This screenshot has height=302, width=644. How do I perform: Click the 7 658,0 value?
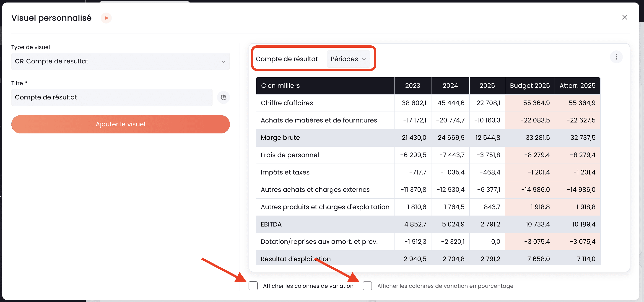click(x=538, y=259)
